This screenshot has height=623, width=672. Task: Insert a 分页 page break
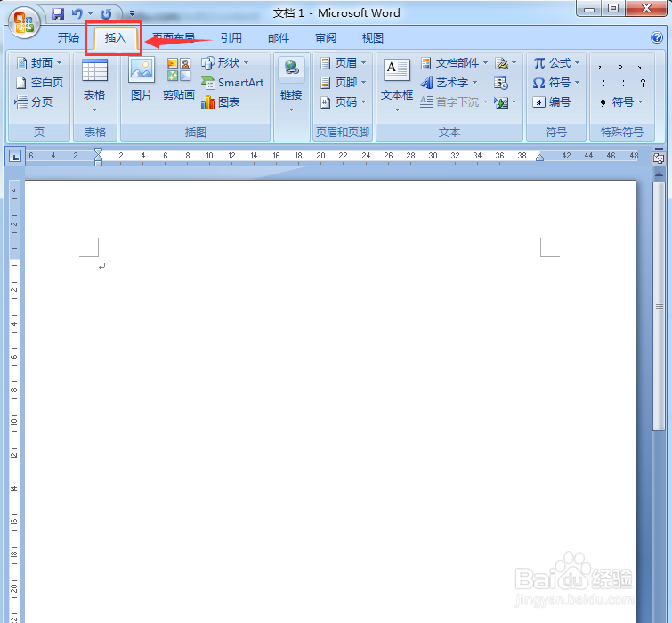click(34, 102)
